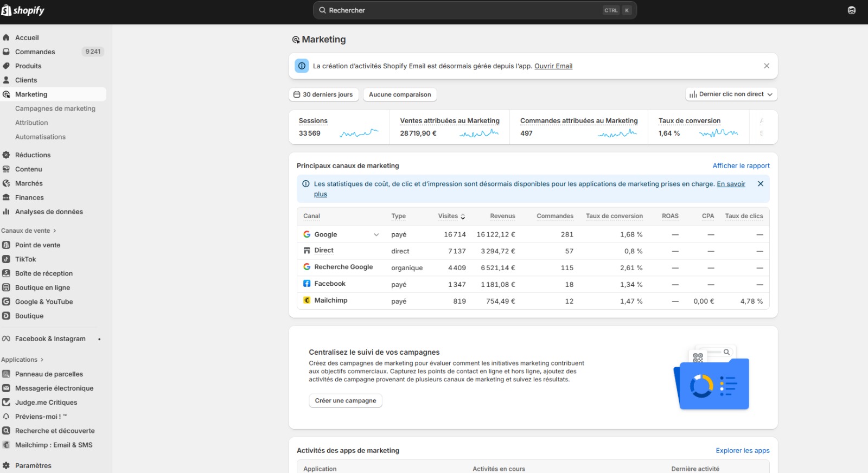The height and width of the screenshot is (473, 868).
Task: Open Paramètres gear icon
Action: (x=6, y=465)
